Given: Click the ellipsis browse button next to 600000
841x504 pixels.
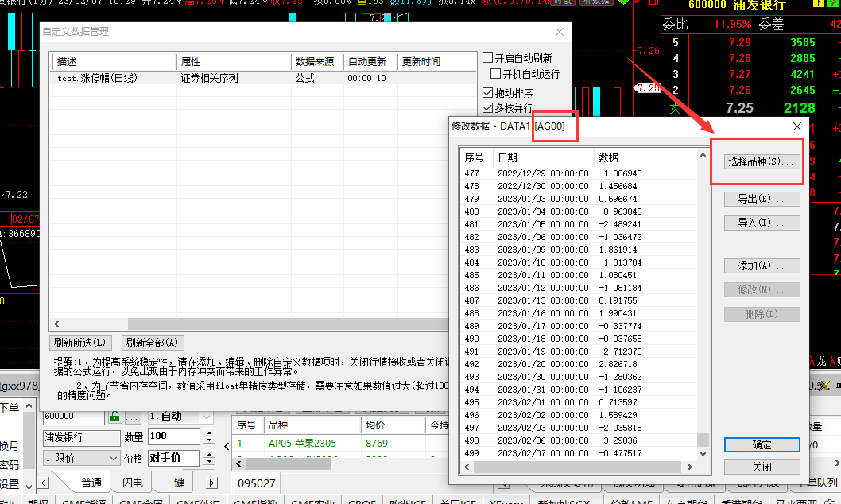Looking at the screenshot, I should point(133,416).
